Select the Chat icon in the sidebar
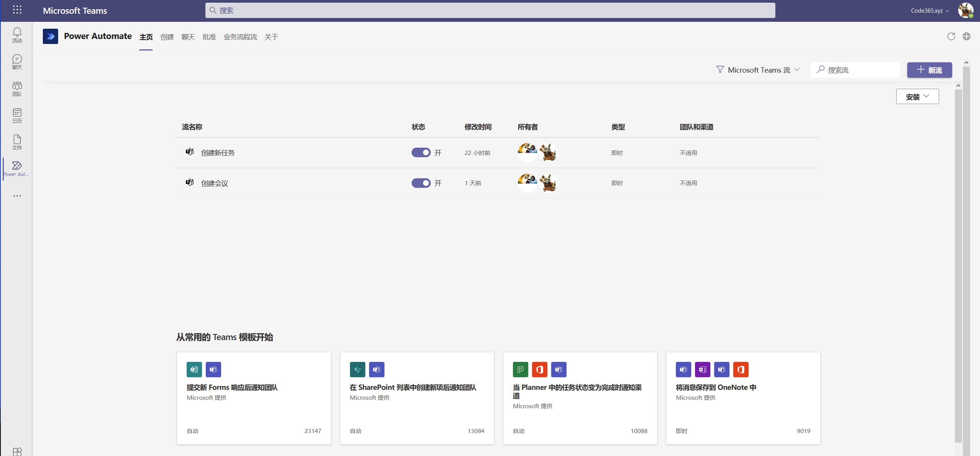This screenshot has width=980, height=456. pos(17,62)
